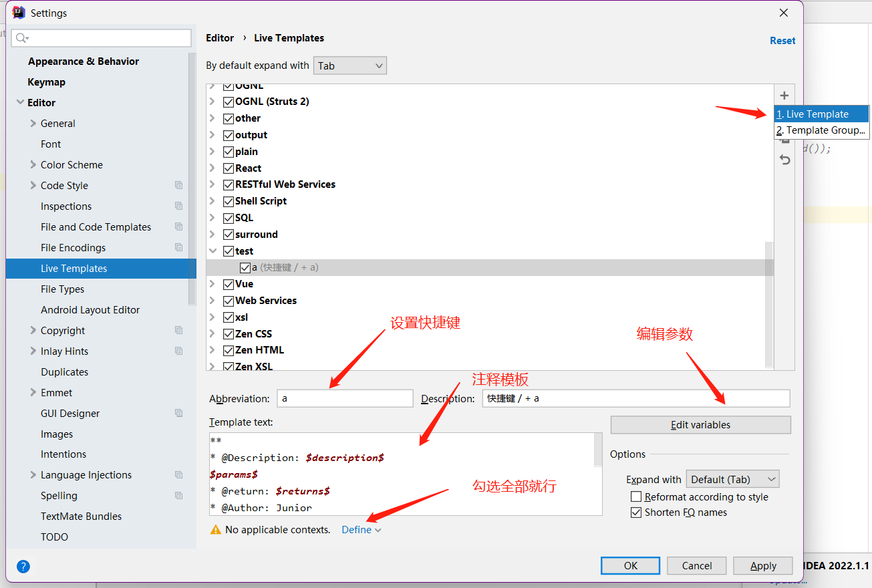Click the template list vertical scrollbar

pyautogui.click(x=769, y=301)
